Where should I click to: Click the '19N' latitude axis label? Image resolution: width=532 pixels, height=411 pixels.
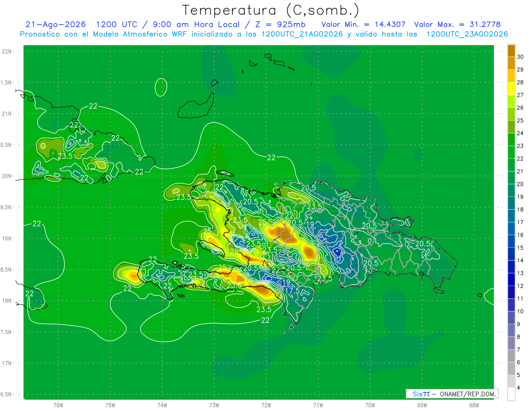tap(7, 239)
